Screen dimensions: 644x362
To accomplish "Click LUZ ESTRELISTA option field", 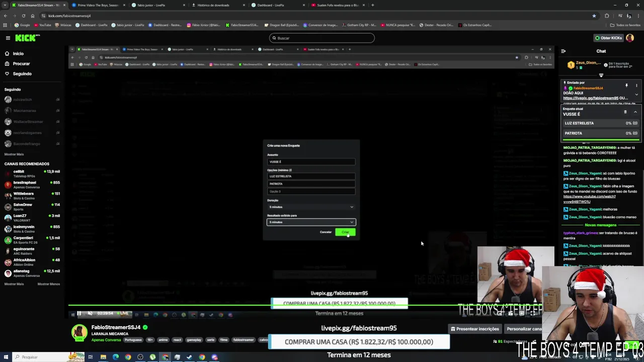I will click(311, 176).
